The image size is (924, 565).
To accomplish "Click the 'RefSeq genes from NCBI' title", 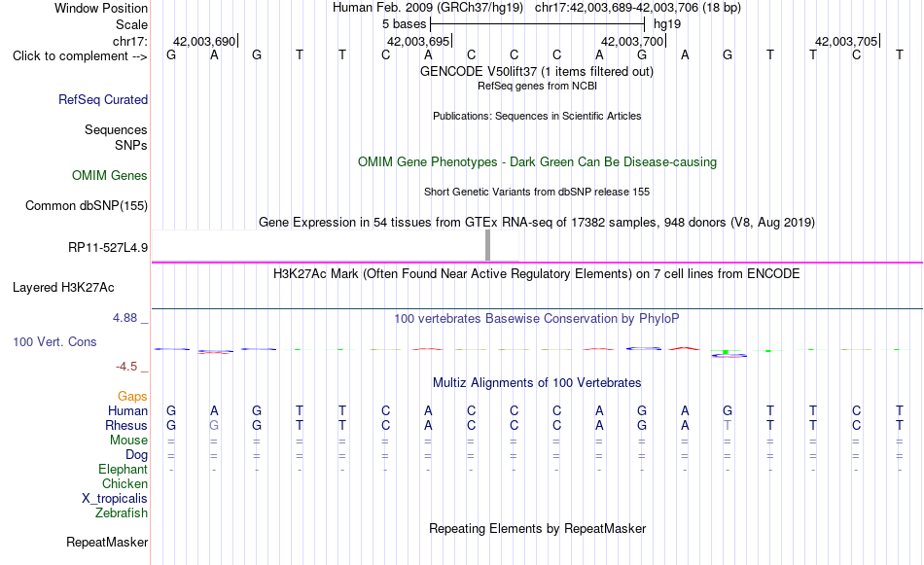I will (537, 86).
